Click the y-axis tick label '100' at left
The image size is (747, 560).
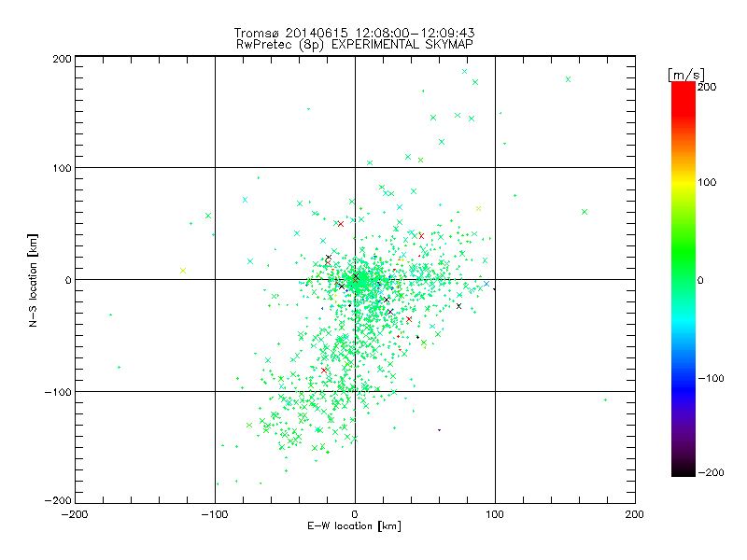pos(62,168)
